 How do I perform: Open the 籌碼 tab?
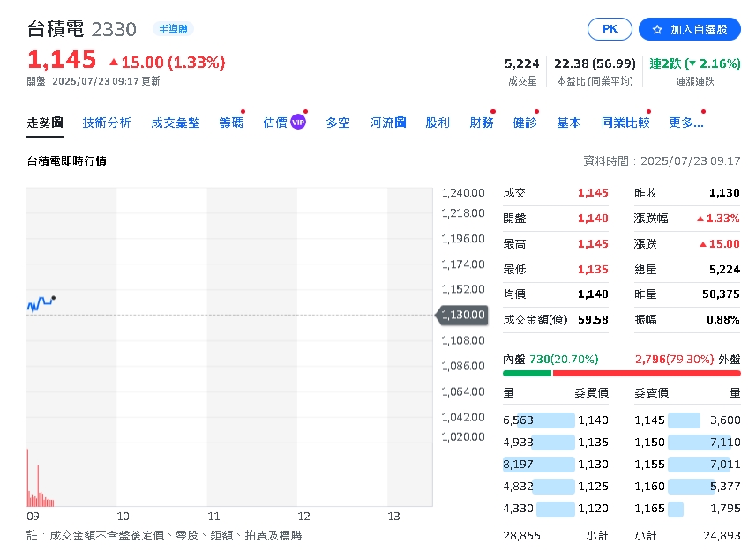point(231,123)
